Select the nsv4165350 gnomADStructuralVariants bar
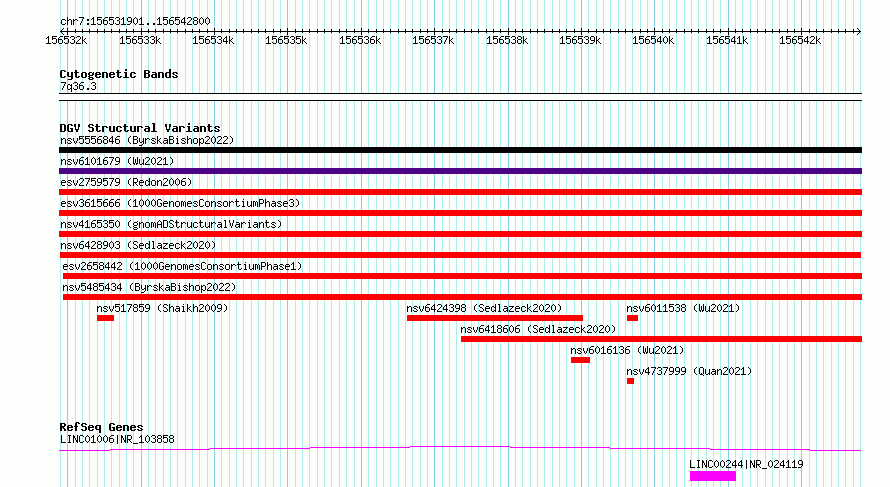Screen dimensions: 890x487 tap(460, 234)
